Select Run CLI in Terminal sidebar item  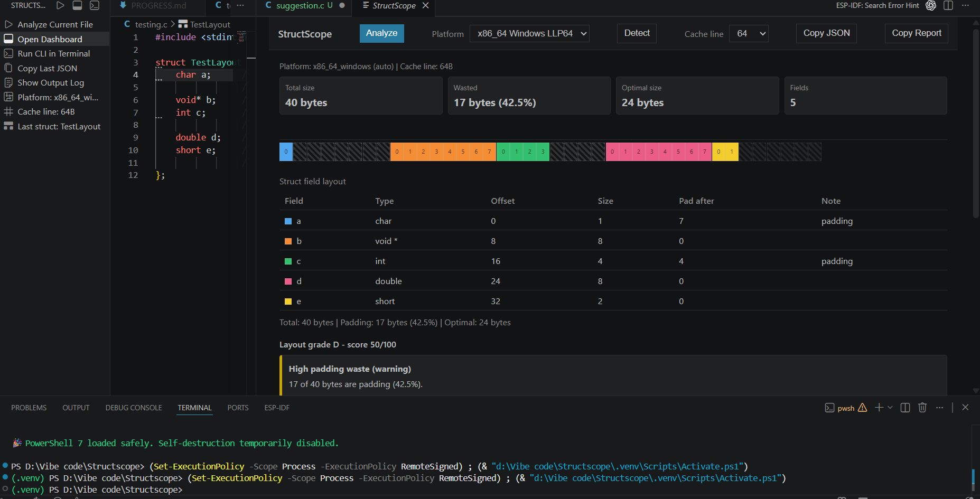pos(55,53)
